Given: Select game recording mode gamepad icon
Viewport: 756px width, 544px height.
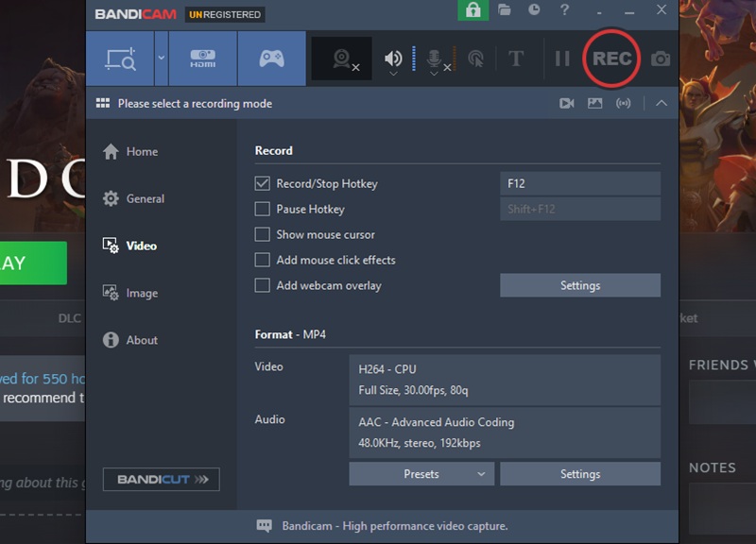Looking at the screenshot, I should point(272,59).
